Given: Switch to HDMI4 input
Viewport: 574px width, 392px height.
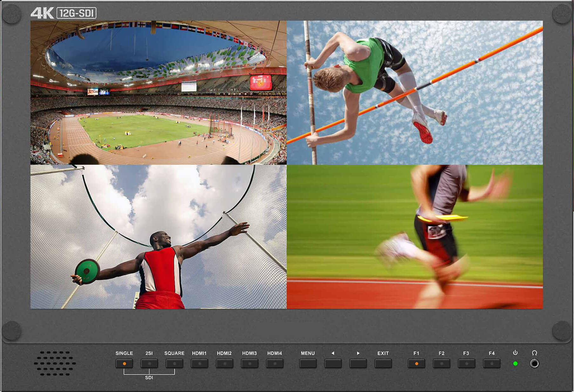Looking at the screenshot, I should 275,363.
